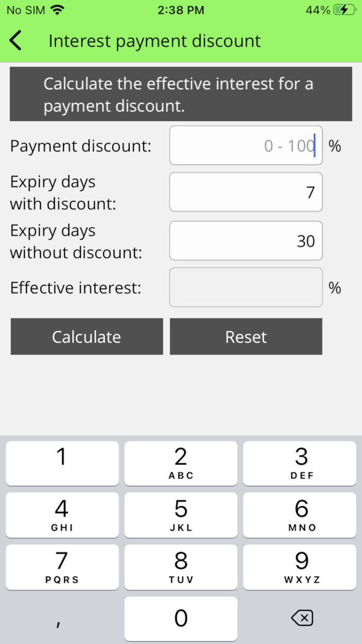Select the Payment discount input field
The height and width of the screenshot is (644, 362).
click(246, 145)
